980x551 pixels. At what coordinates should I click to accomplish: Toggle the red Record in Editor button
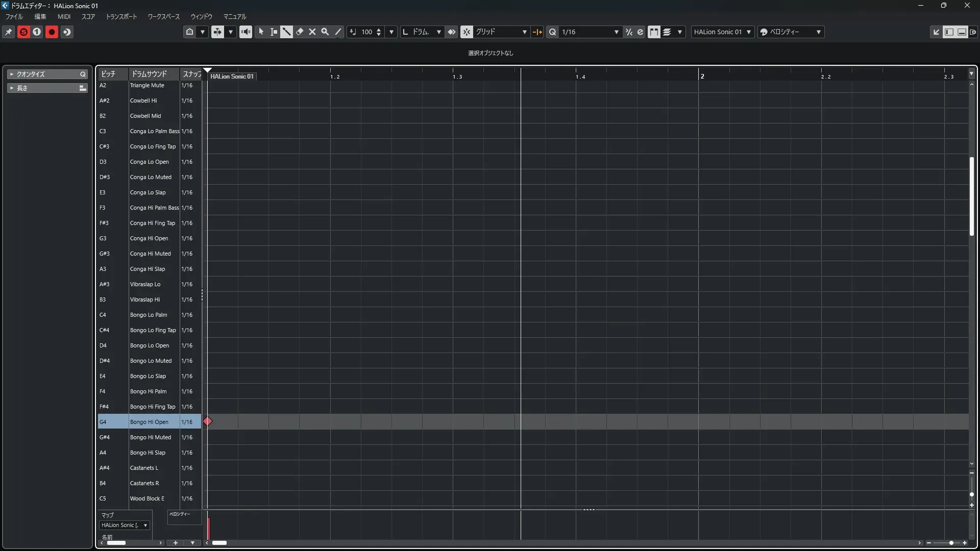pos(52,32)
